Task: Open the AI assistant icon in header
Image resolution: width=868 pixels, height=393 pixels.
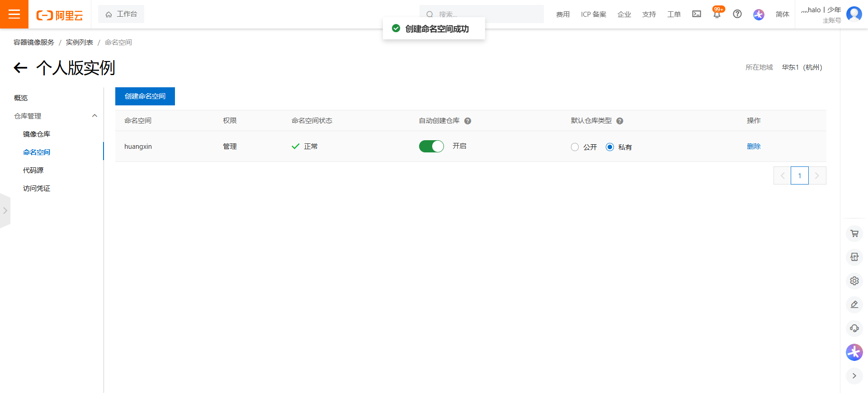Action: pos(759,14)
